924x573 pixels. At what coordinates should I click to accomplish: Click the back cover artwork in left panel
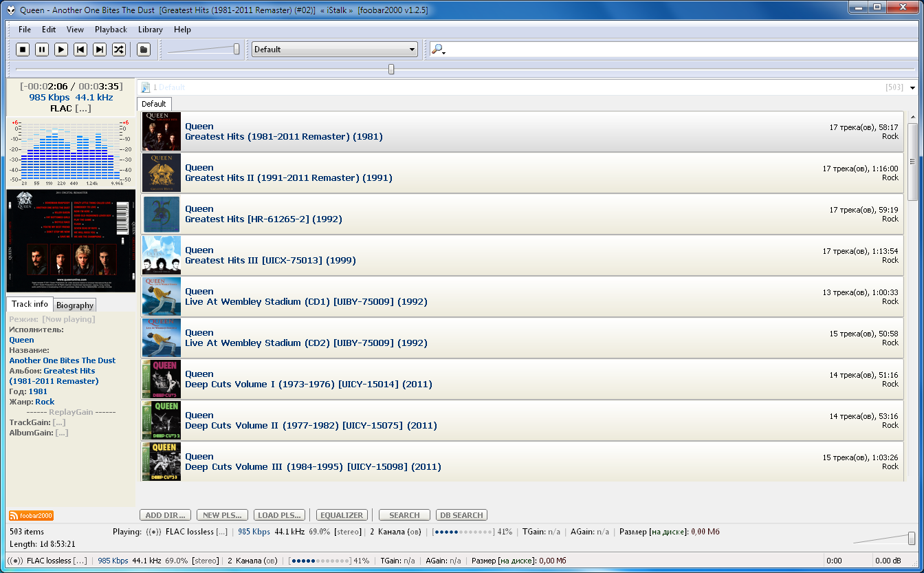tap(71, 241)
